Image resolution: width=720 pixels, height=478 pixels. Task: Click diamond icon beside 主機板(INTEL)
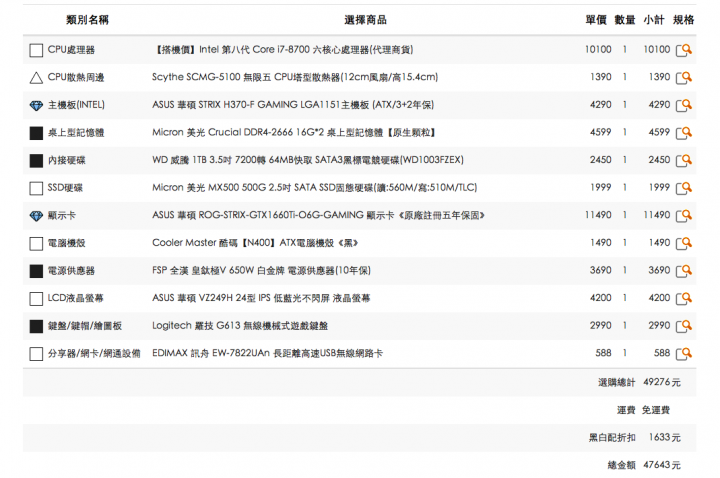click(x=36, y=106)
